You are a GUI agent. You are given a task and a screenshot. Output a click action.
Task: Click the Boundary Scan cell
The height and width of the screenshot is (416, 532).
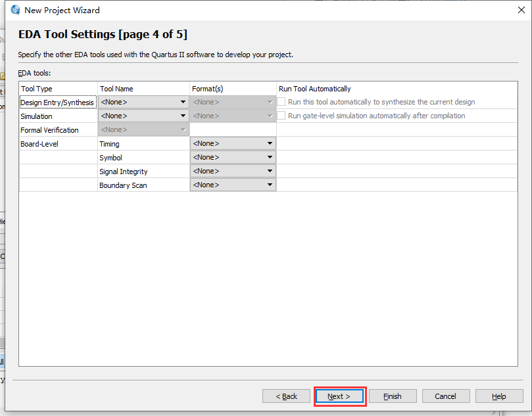143,185
